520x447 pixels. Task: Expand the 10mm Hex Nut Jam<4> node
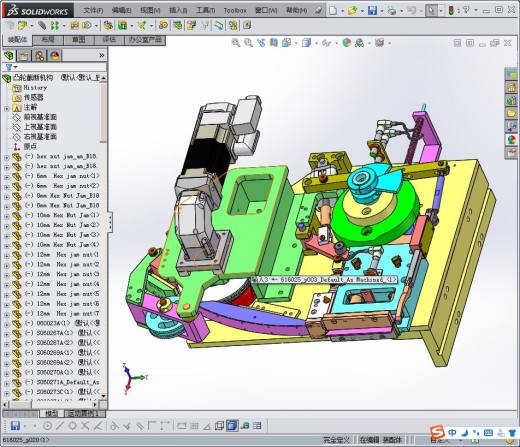click(6, 246)
